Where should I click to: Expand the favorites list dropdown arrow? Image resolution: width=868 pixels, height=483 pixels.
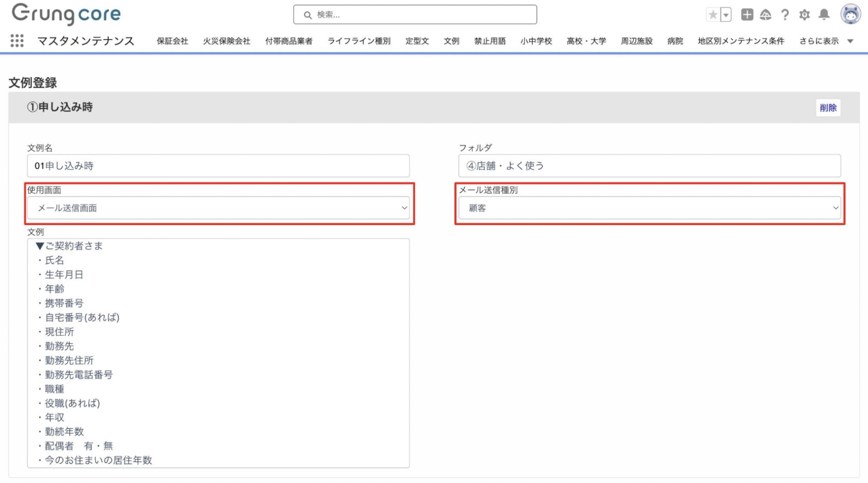click(726, 15)
